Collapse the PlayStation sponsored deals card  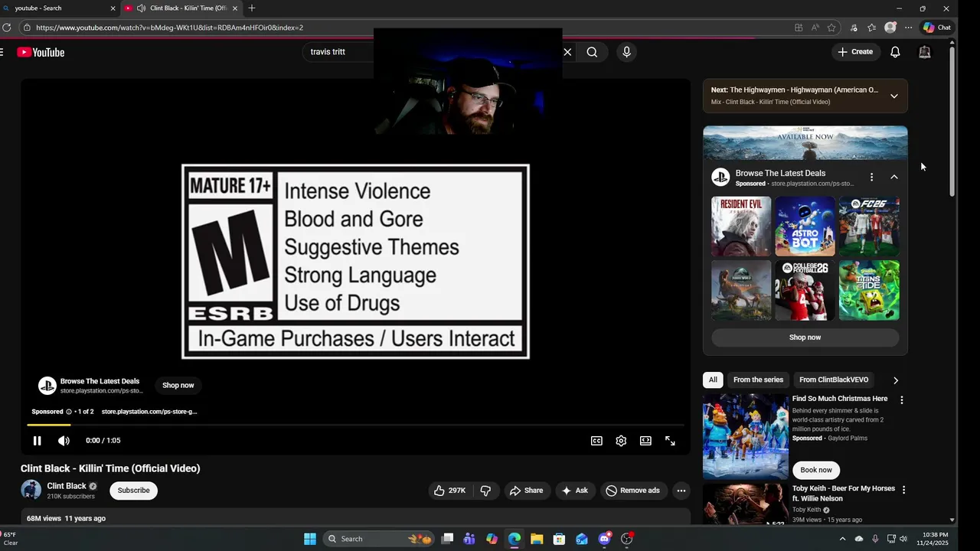(x=893, y=177)
